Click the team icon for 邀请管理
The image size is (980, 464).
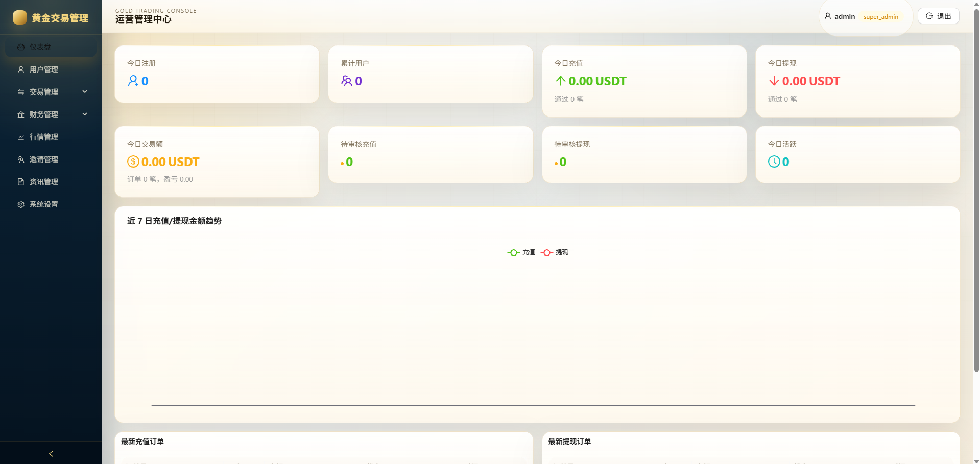click(x=21, y=159)
